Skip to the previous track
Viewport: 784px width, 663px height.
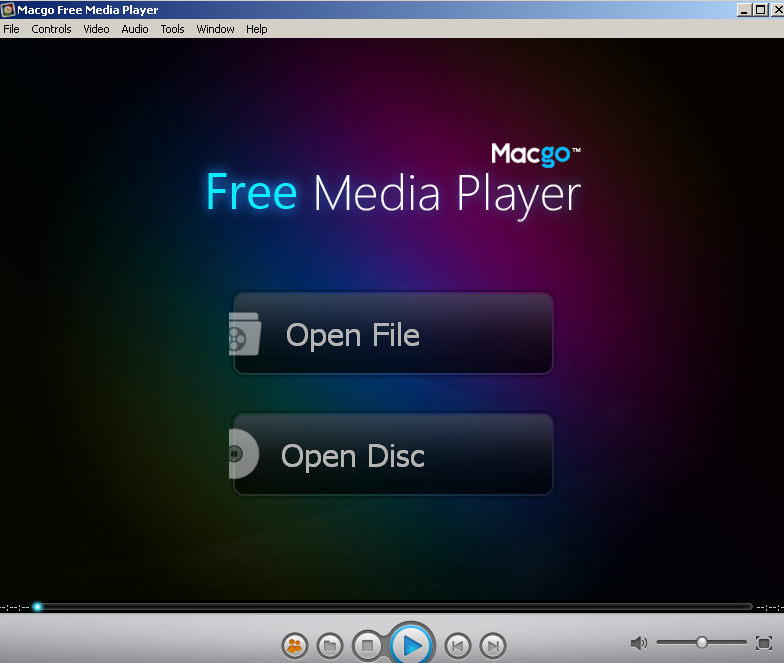click(457, 646)
